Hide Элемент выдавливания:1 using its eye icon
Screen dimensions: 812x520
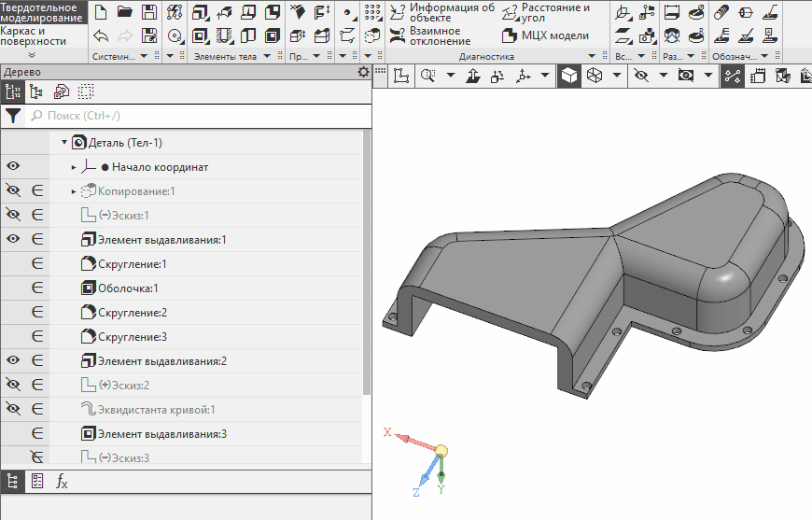(x=13, y=240)
